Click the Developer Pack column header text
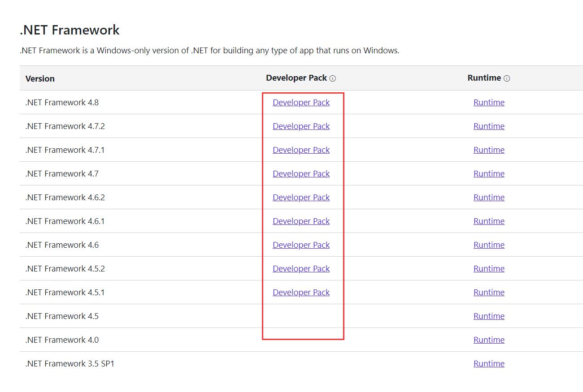 coord(296,78)
